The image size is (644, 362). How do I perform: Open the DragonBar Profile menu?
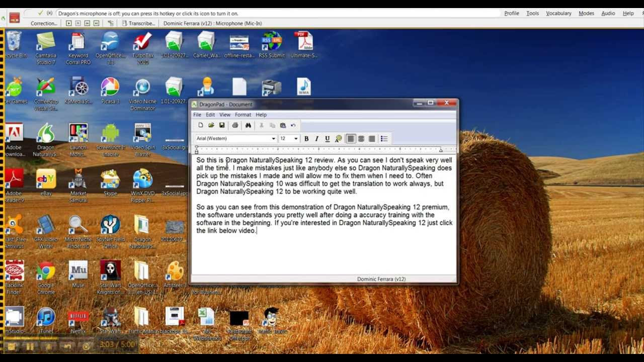pos(512,14)
